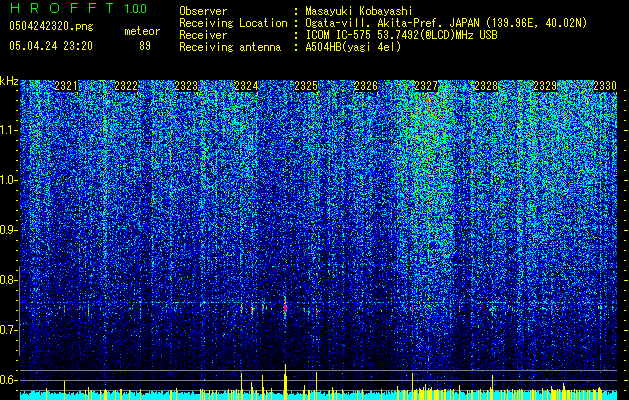The width and height of the screenshot is (629, 400).
Task: Click the 2330 time marker
Action: (x=605, y=86)
